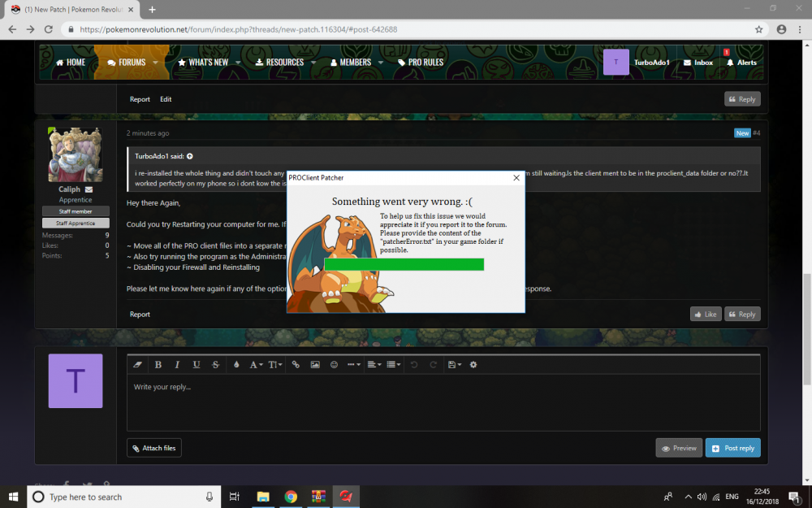This screenshot has height=508, width=812.
Task: Click the insert image icon
Action: tap(315, 365)
